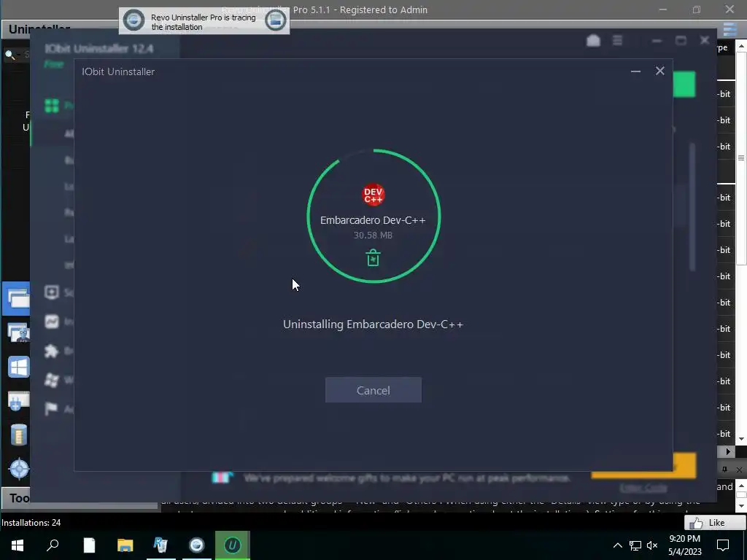Open the notification center icon
This screenshot has width=747, height=560.
coord(723,545)
